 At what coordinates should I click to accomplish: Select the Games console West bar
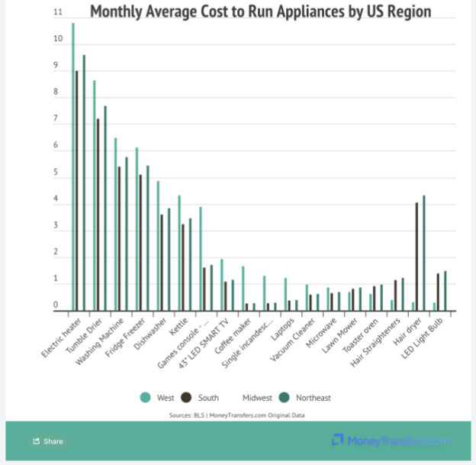pyautogui.click(x=201, y=259)
